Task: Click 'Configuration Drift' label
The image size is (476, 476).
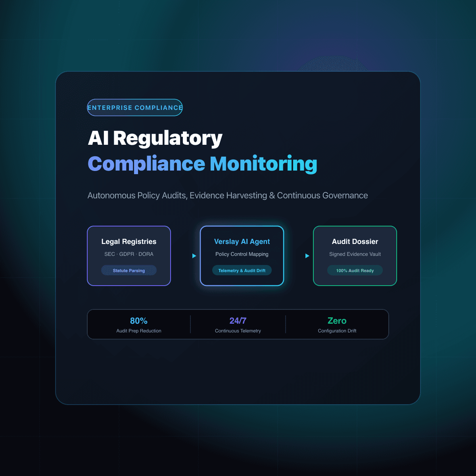Action: [337, 331]
